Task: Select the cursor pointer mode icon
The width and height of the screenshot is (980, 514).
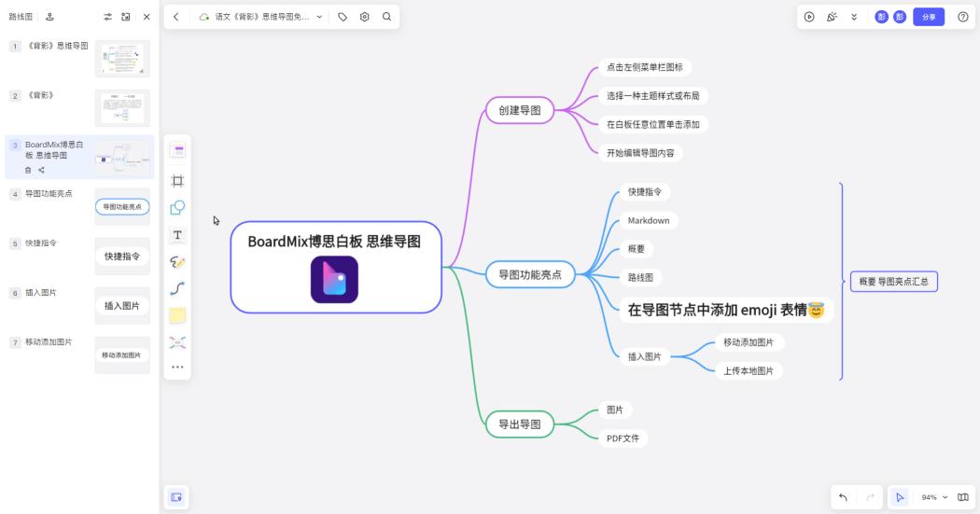Action: [900, 497]
